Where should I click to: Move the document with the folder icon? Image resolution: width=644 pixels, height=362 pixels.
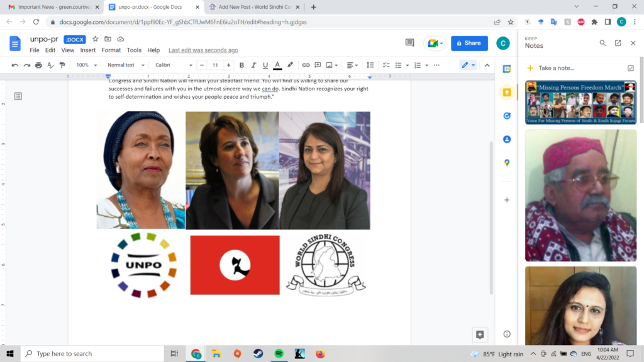(108, 39)
